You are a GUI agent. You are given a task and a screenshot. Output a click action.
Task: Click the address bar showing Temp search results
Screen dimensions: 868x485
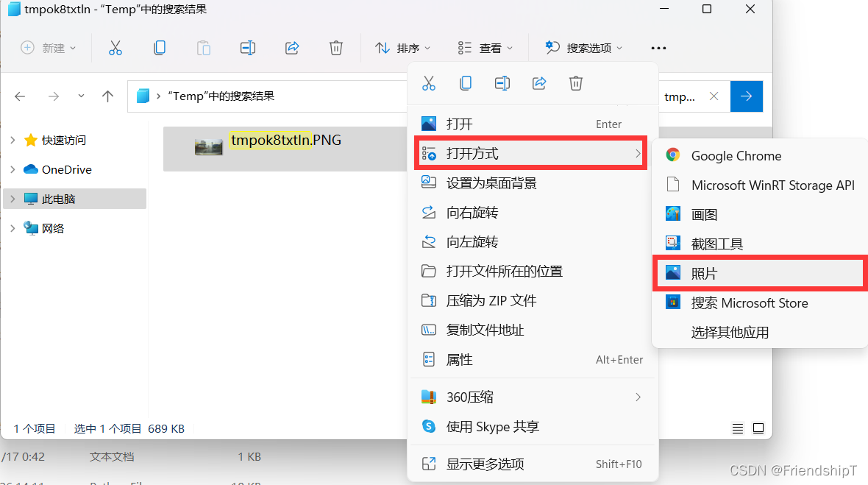(x=268, y=96)
